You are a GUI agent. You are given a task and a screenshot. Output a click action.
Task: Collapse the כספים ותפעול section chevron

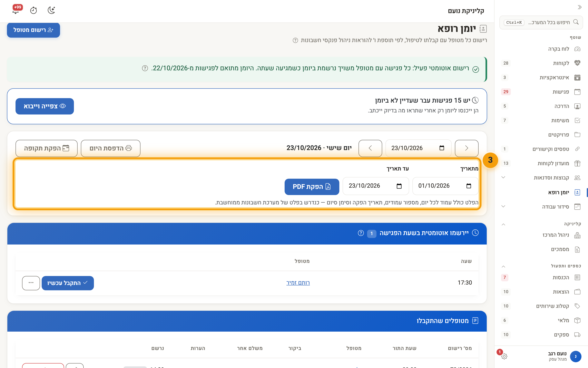pos(503,266)
